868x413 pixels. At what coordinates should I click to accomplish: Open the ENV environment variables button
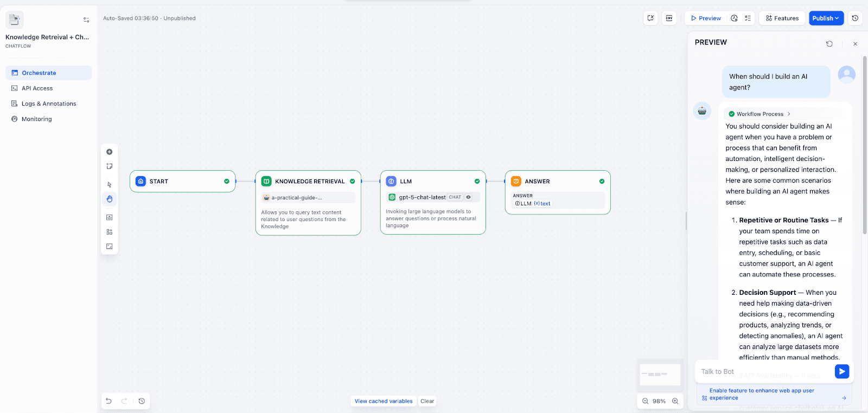669,18
